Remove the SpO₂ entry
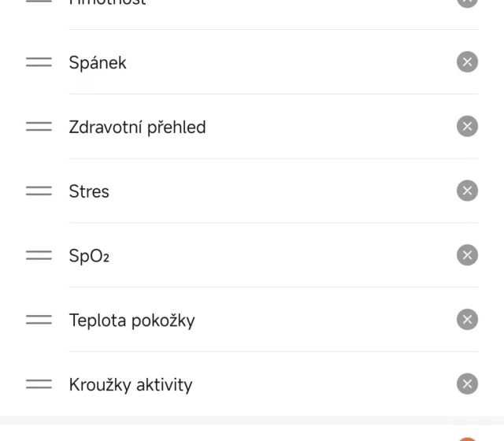The image size is (504, 441). [x=467, y=255]
